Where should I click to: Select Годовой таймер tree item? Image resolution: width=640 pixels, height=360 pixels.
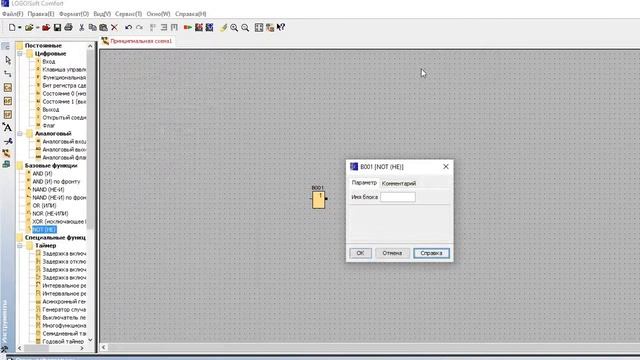click(x=63, y=342)
